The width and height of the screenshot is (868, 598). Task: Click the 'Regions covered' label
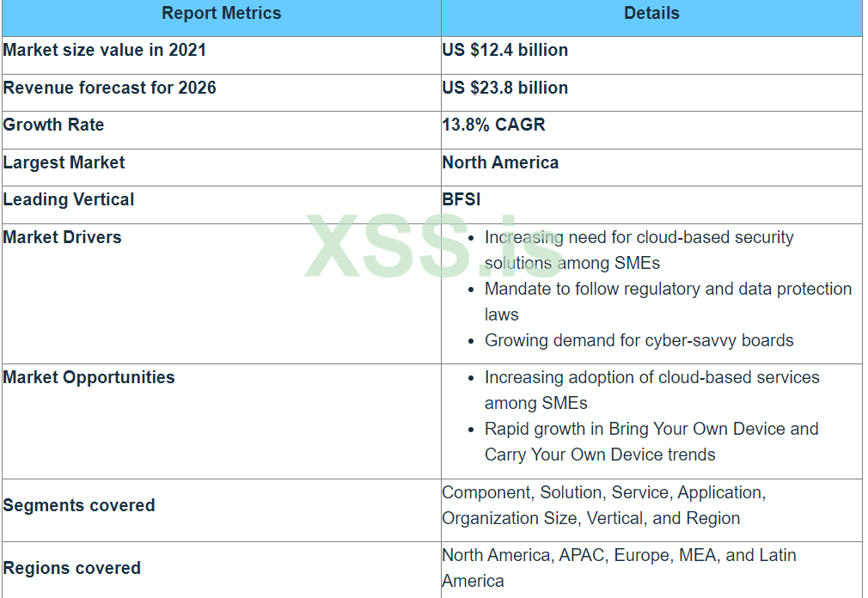click(x=71, y=568)
